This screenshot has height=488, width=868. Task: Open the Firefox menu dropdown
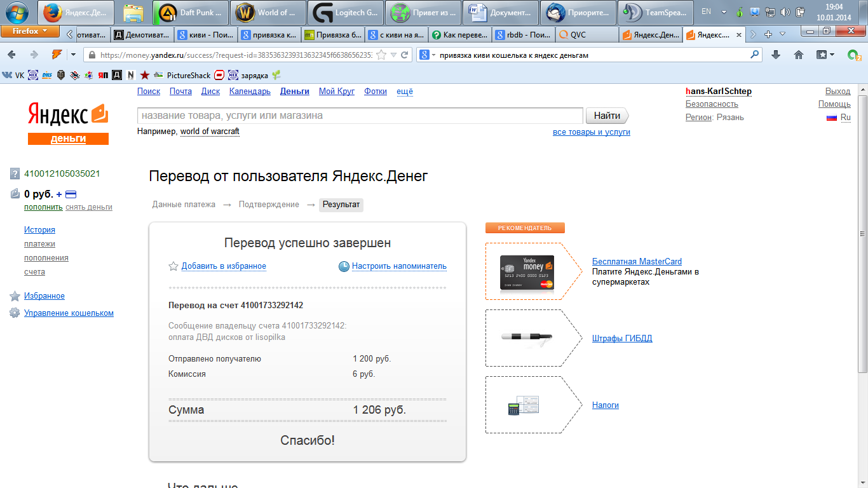pyautogui.click(x=30, y=31)
